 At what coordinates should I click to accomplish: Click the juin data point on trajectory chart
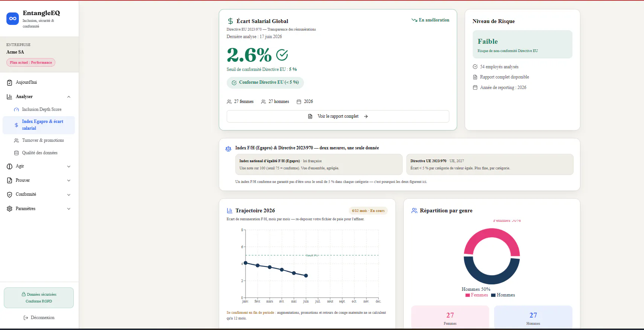306,276
